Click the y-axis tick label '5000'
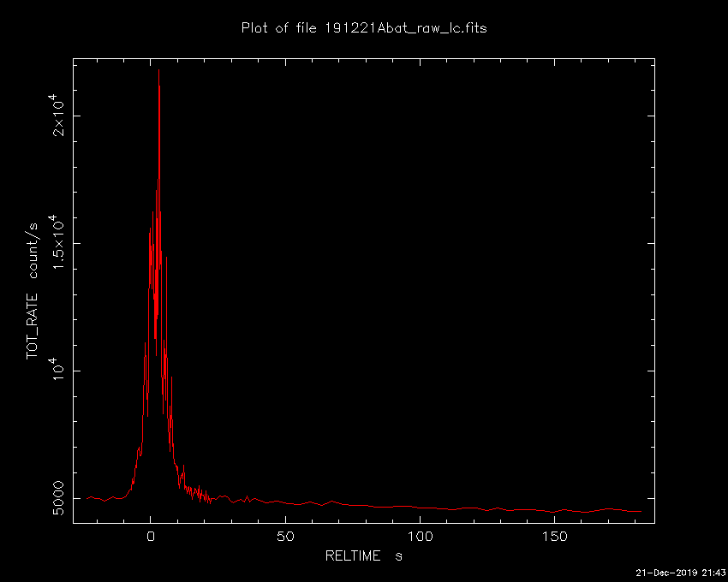Viewport: 728px width, 582px height. (x=59, y=498)
